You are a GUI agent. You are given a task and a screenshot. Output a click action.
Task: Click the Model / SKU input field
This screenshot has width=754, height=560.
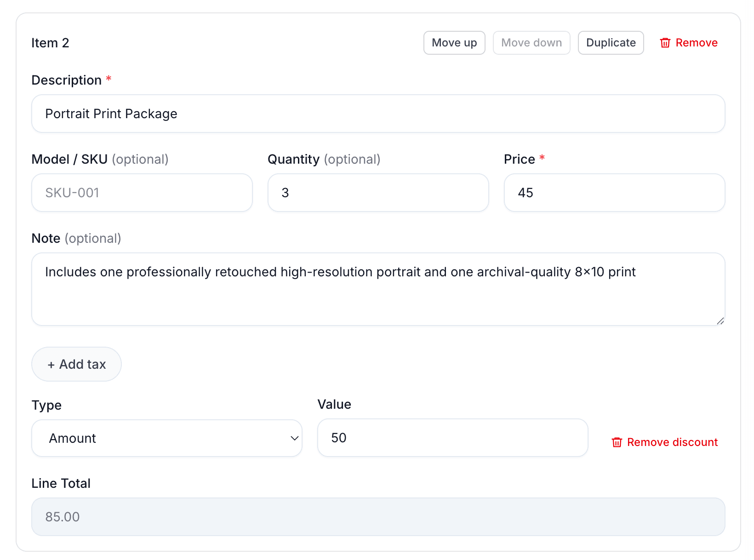(x=142, y=193)
